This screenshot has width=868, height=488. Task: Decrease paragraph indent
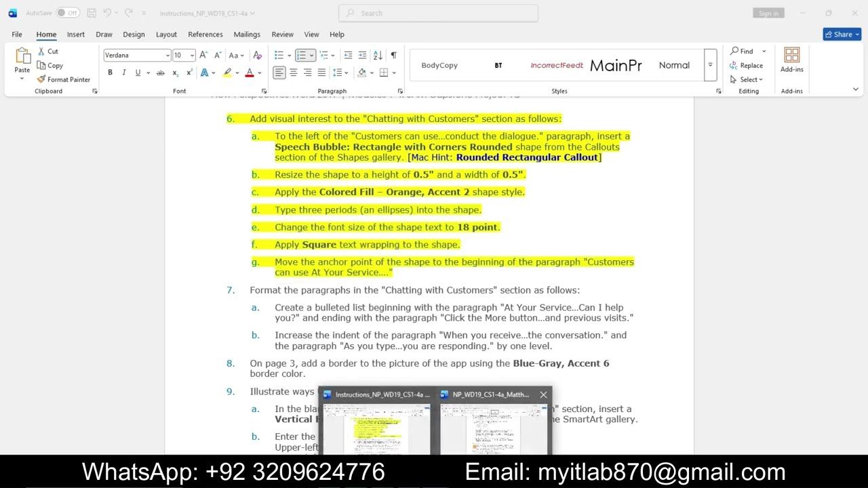point(348,56)
